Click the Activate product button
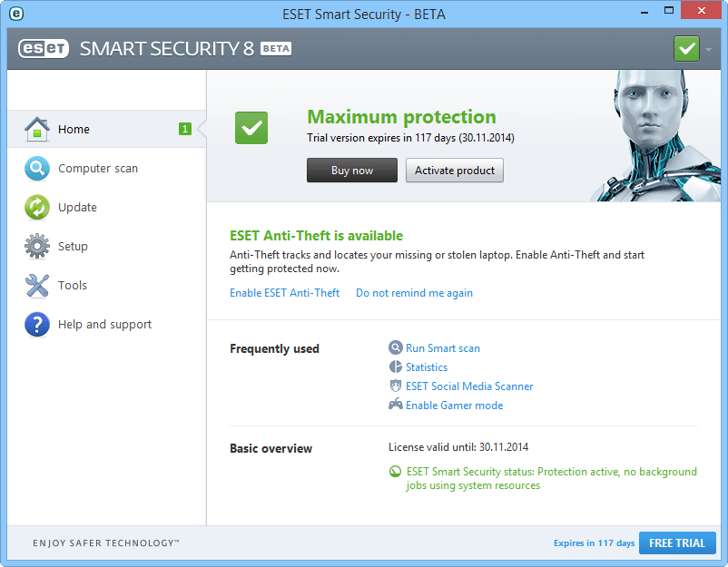The width and height of the screenshot is (728, 567). pyautogui.click(x=455, y=171)
